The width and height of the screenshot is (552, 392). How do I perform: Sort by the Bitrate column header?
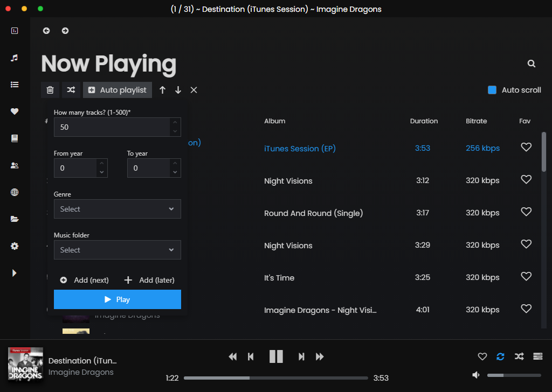(x=477, y=121)
